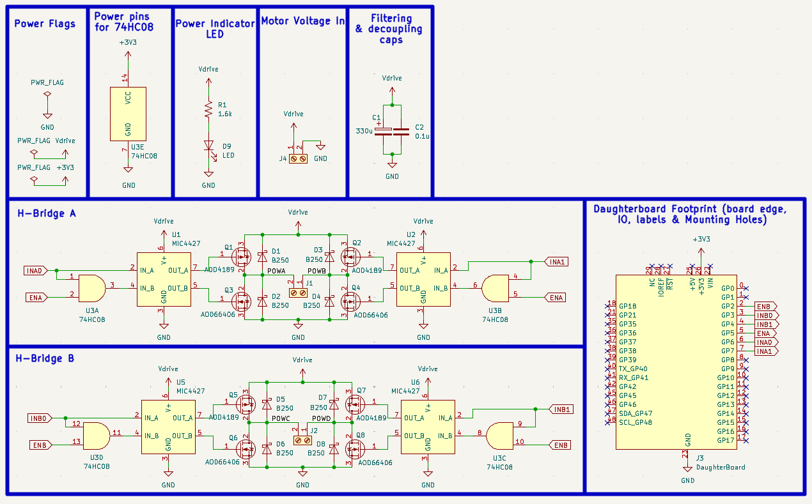Viewport: 812px width, 504px height.
Task: Click the J4 motor voltage connector
Action: tap(298, 158)
